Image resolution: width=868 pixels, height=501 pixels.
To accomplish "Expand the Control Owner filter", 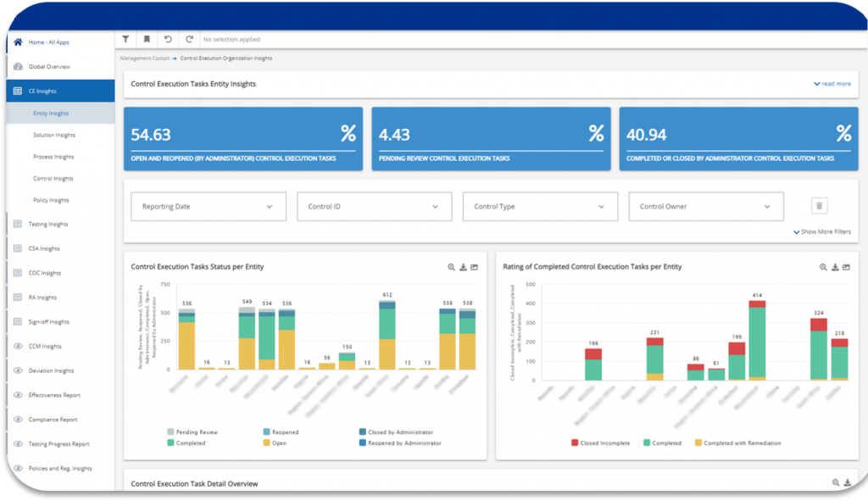I will click(706, 206).
